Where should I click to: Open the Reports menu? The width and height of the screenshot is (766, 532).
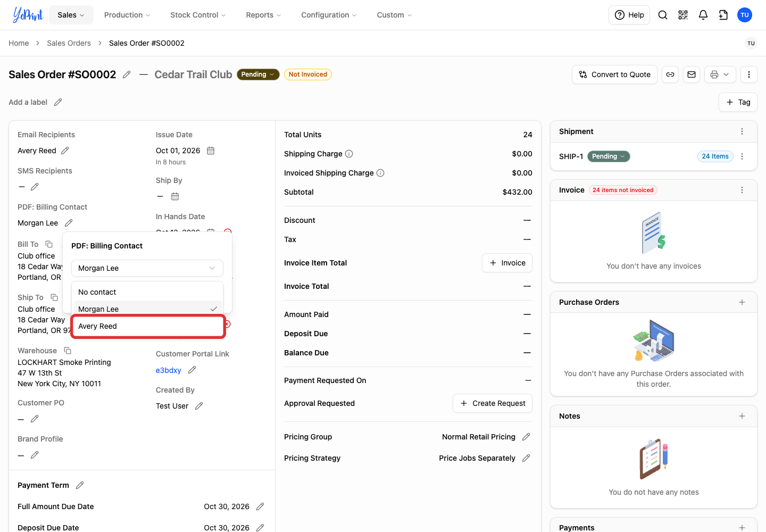(263, 15)
